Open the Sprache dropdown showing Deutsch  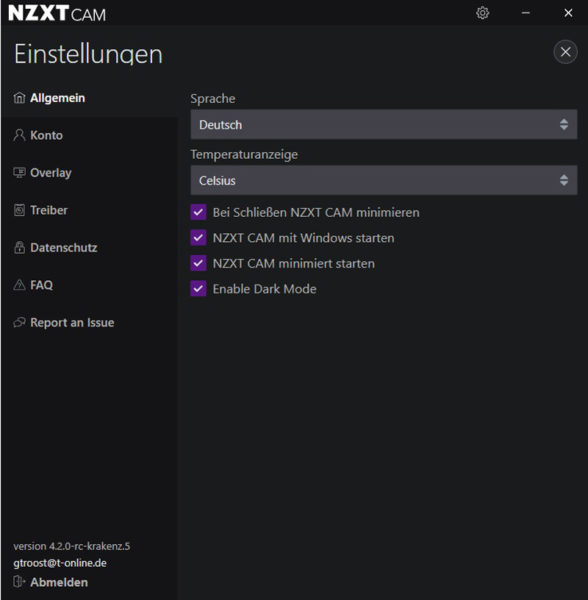coord(384,124)
